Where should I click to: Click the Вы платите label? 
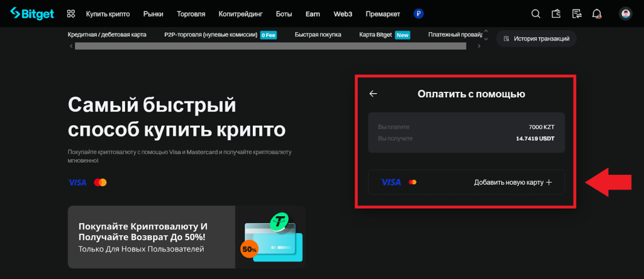point(394,127)
